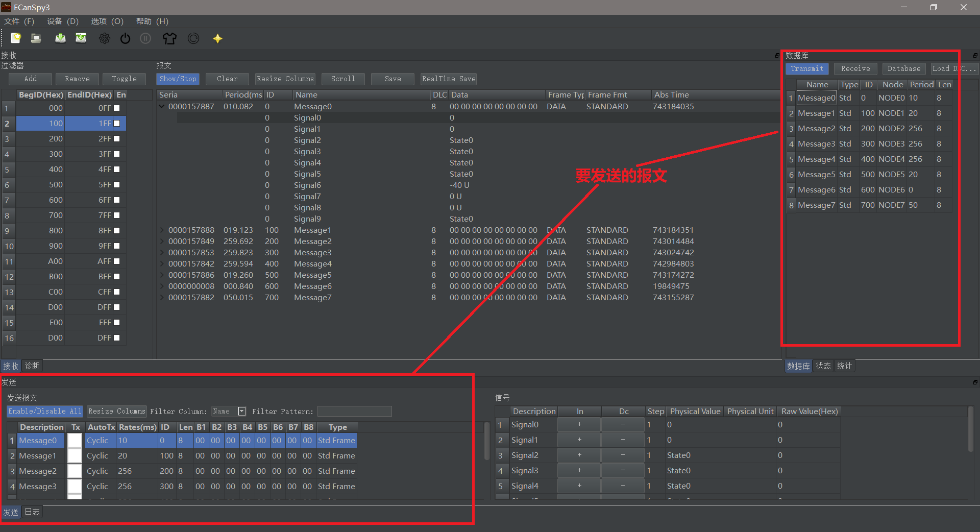Image resolution: width=980 pixels, height=532 pixels.
Task: Click the second green download-arrow icon with top bar
Action: pos(81,38)
